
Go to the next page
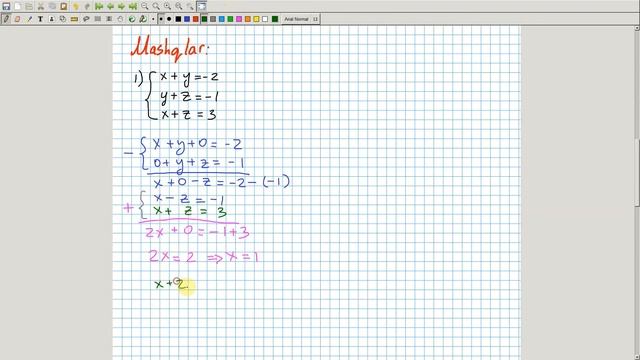122,7
